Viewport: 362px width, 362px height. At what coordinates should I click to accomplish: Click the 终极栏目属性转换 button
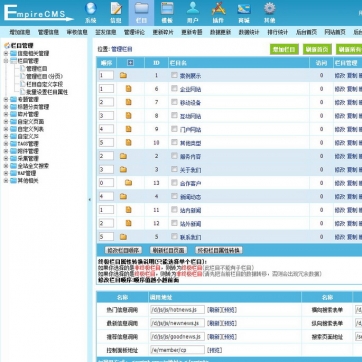coord(219,250)
